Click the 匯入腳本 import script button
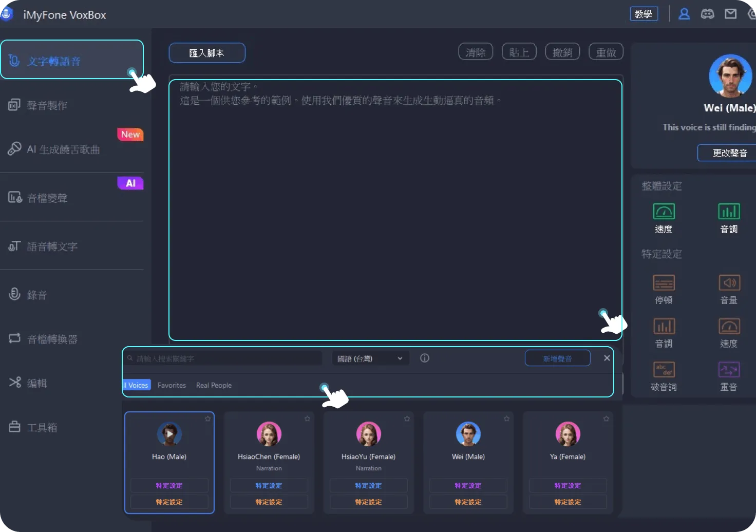This screenshot has height=532, width=756. (x=207, y=53)
